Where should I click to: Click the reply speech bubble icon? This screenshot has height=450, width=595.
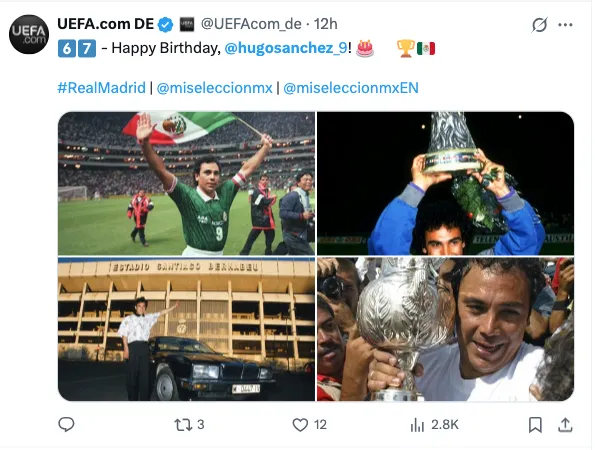[x=66, y=424]
